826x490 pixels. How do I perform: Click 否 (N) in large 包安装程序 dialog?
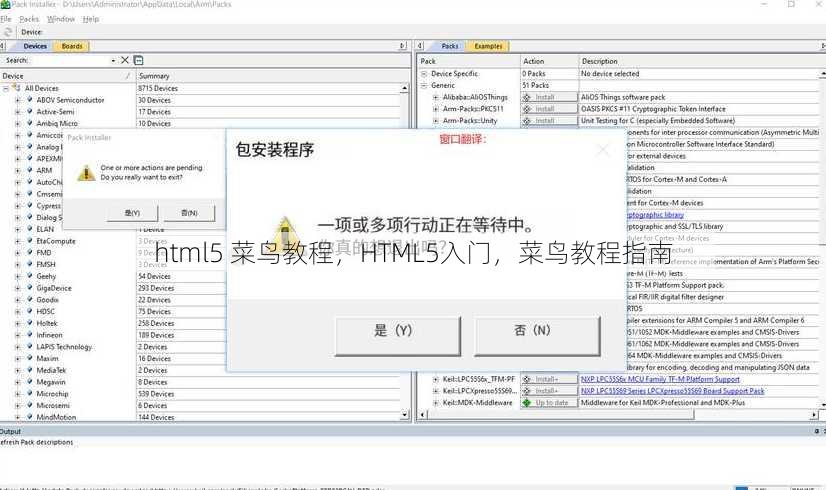[x=537, y=336]
